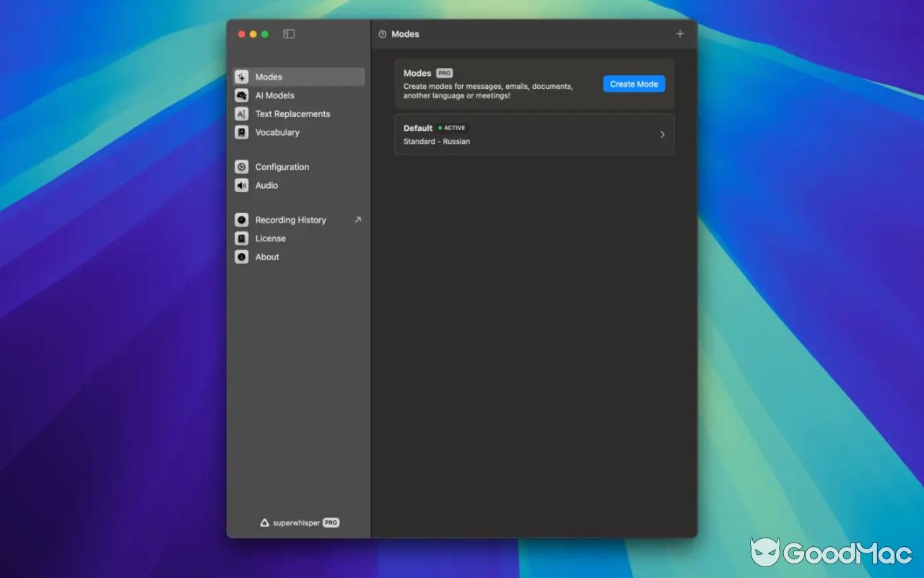Expand the Default mode with its chevron
Viewport: 924px width, 578px height.
click(x=662, y=134)
